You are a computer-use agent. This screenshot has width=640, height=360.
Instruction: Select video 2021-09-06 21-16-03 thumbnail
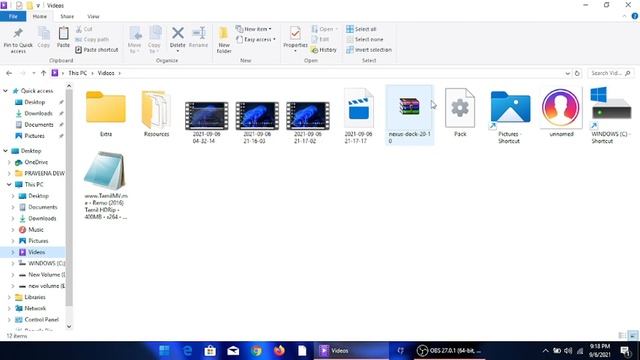click(x=257, y=116)
